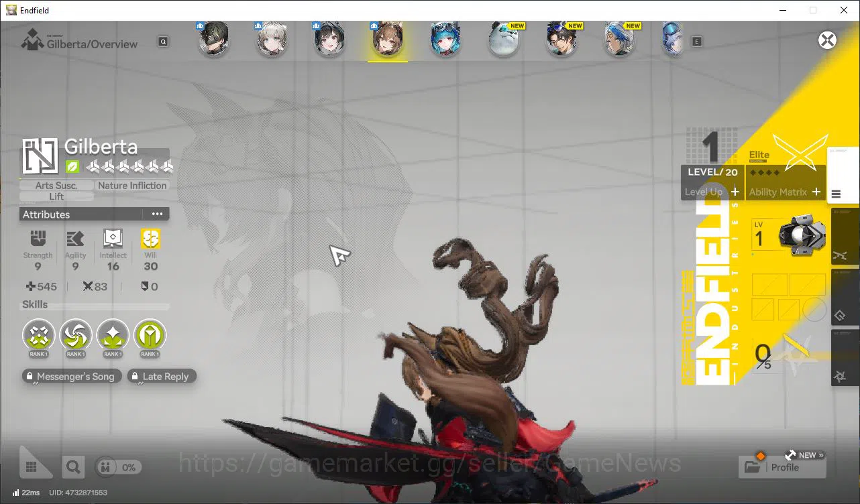Image resolution: width=860 pixels, height=504 pixels.
Task: Open the Arts Susc. tag
Action: pos(57,186)
